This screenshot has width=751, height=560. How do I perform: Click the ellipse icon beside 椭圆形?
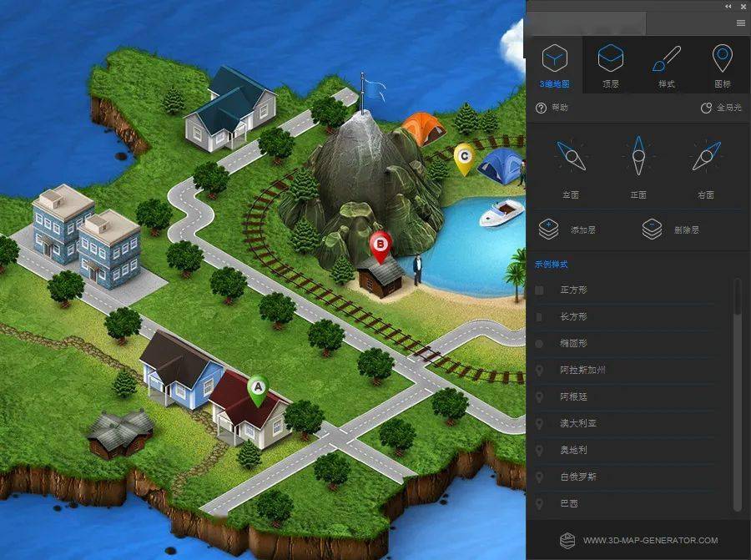tap(539, 344)
